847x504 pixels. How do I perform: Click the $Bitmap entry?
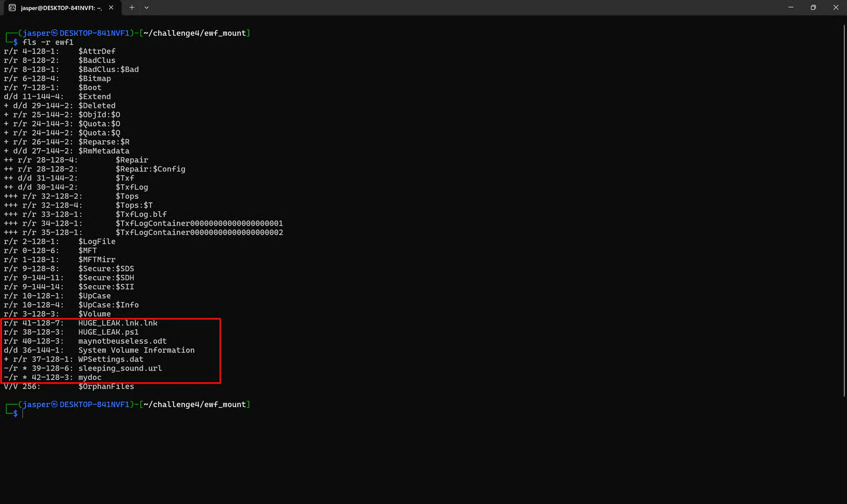click(x=95, y=79)
